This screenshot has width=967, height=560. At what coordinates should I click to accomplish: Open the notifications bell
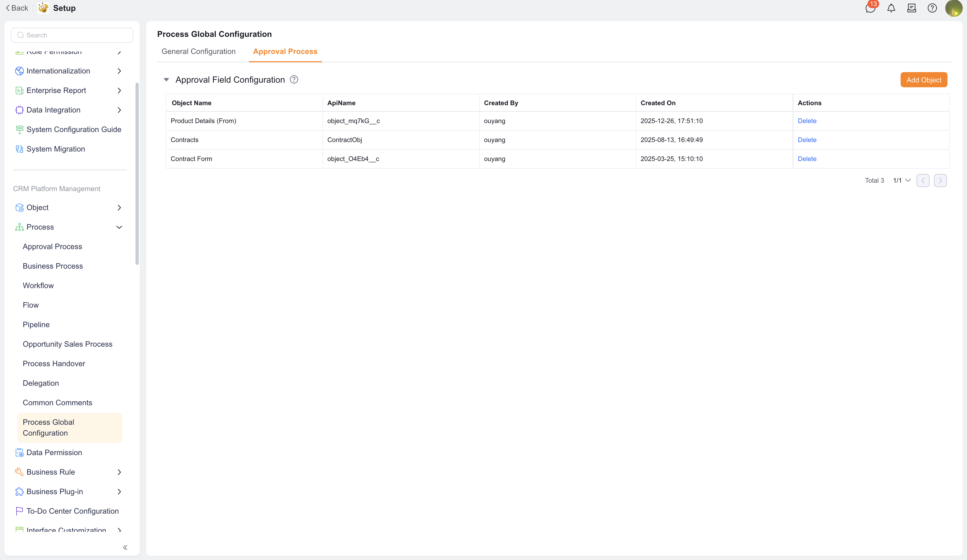[891, 8]
